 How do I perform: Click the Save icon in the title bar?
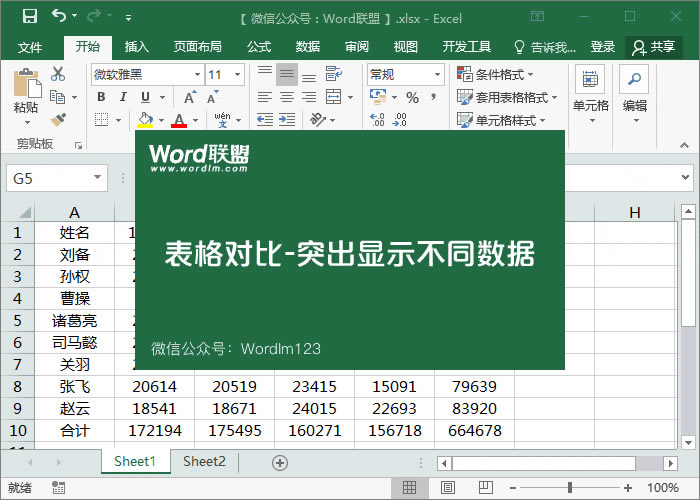point(29,17)
